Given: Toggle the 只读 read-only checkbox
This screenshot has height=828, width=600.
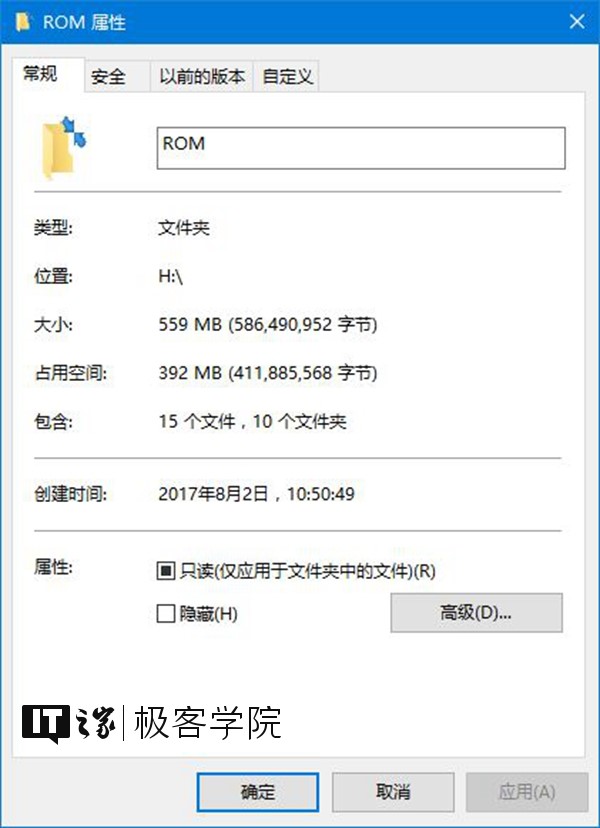Looking at the screenshot, I should tap(166, 571).
